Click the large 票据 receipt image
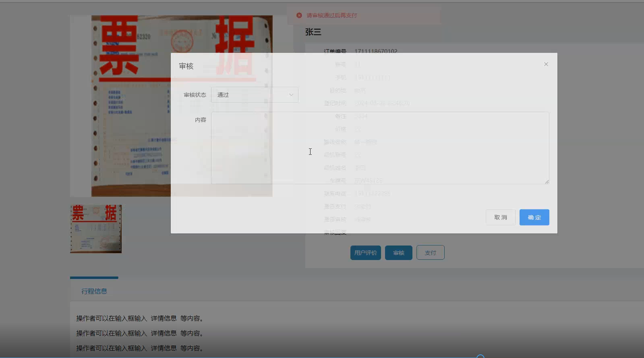The width and height of the screenshot is (644, 358). [x=182, y=106]
